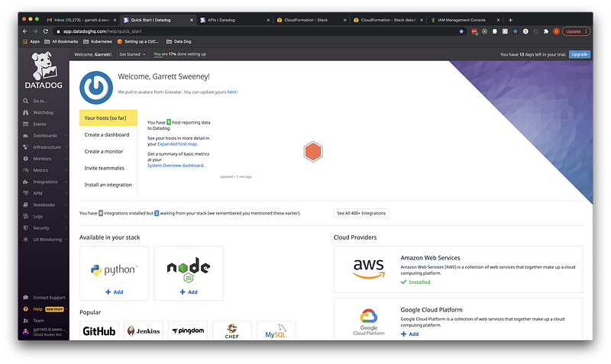The height and width of the screenshot is (364, 611).
Task: Open the Chrome extensions puzzle icon
Action: coord(546,31)
